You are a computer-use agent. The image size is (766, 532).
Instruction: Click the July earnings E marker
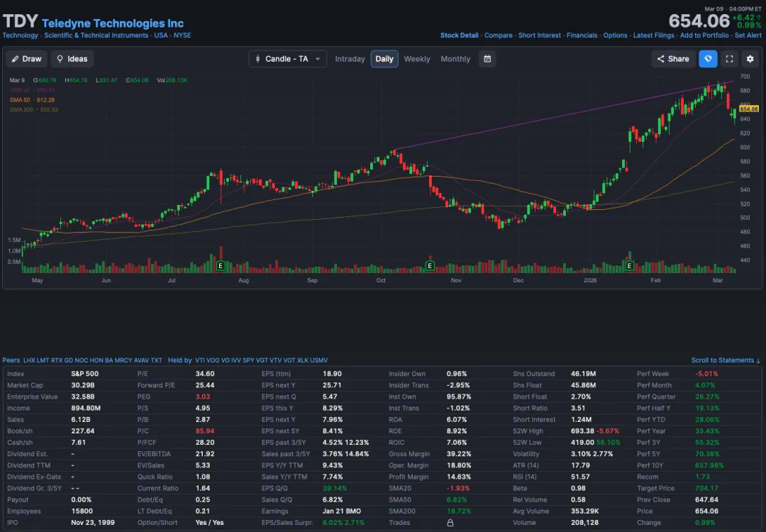(221, 266)
